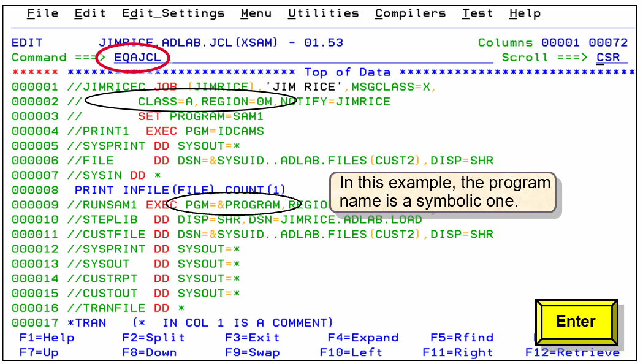Open the File menu

[42, 13]
